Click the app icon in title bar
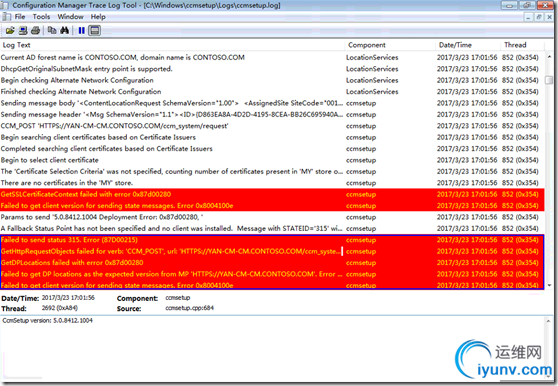 [5, 5]
